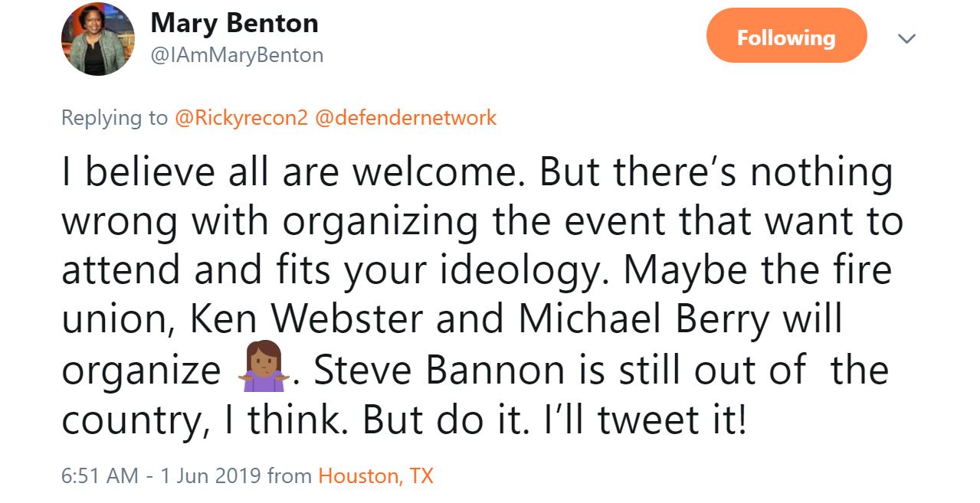
Task: Open the @defendernetwork mention link
Action: point(405,118)
